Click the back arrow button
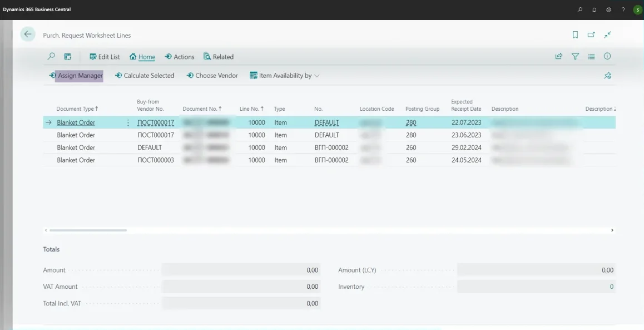 point(28,35)
